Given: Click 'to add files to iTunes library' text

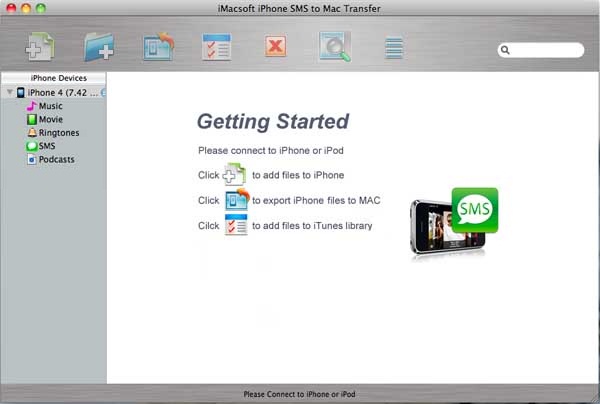Looking at the screenshot, I should click(x=312, y=226).
